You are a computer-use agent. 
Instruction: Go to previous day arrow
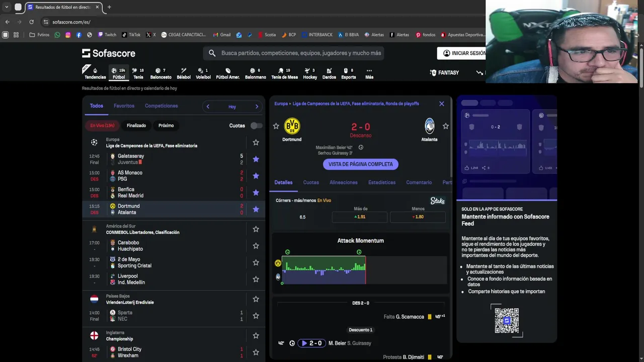[x=208, y=107]
